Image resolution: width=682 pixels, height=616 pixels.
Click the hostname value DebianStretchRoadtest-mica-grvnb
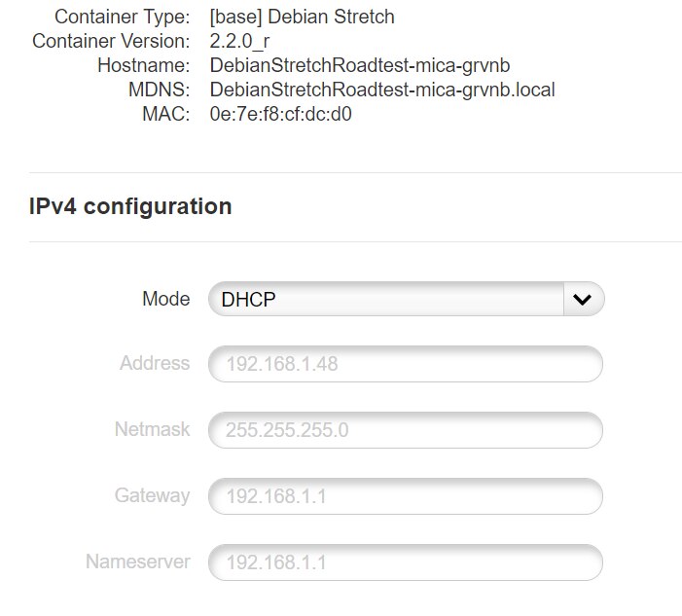point(360,66)
